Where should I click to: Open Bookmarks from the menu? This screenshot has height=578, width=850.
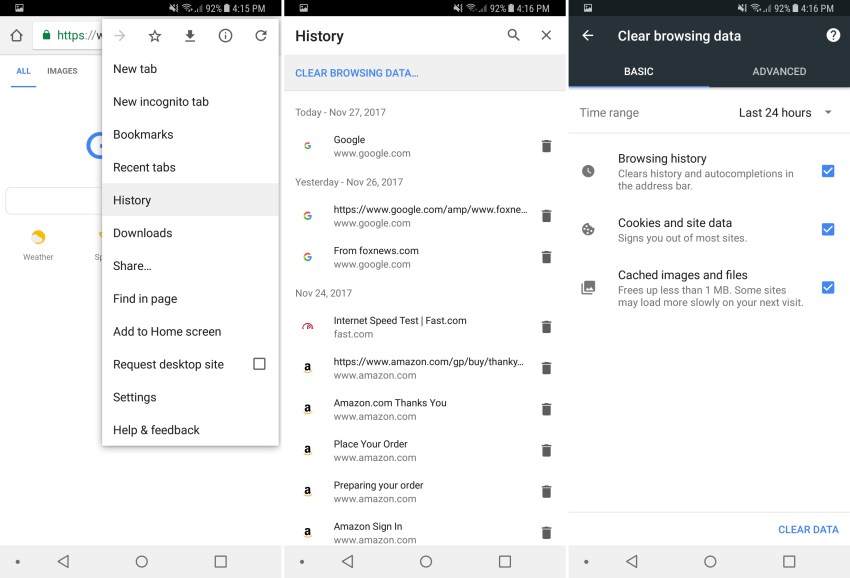[190, 134]
